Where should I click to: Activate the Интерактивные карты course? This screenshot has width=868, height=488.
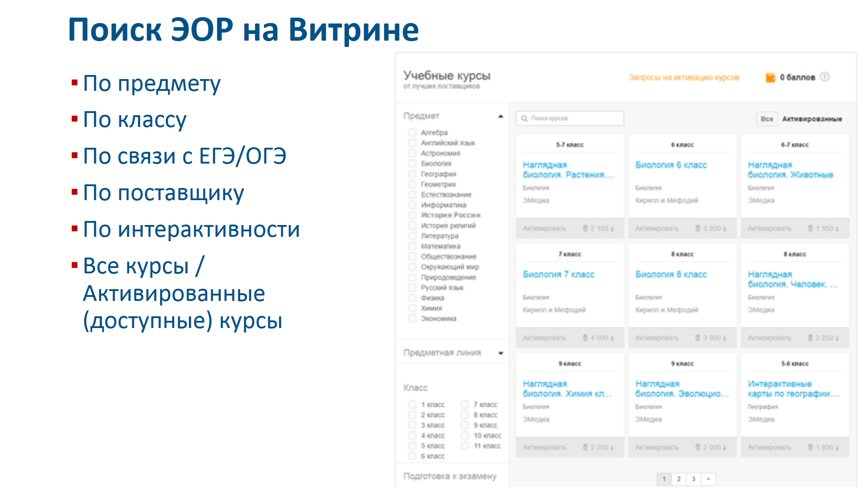click(769, 447)
